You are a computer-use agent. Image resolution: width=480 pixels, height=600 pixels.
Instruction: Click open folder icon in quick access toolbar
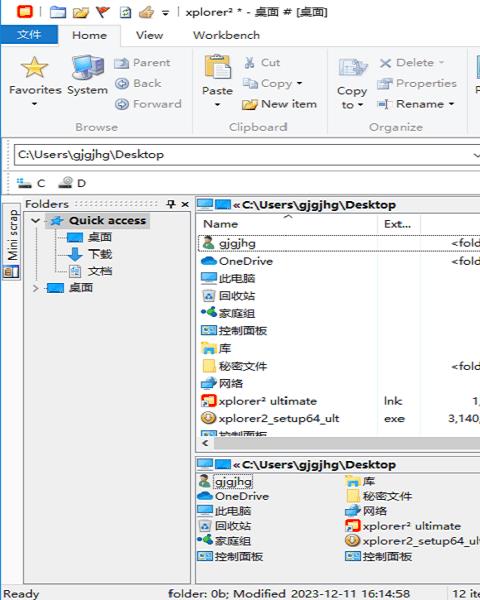(x=81, y=12)
